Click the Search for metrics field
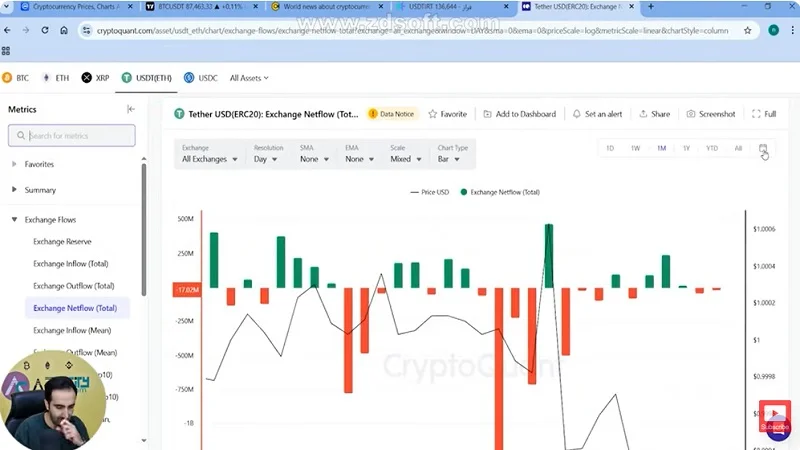Image resolution: width=800 pixels, height=450 pixels. [72, 136]
